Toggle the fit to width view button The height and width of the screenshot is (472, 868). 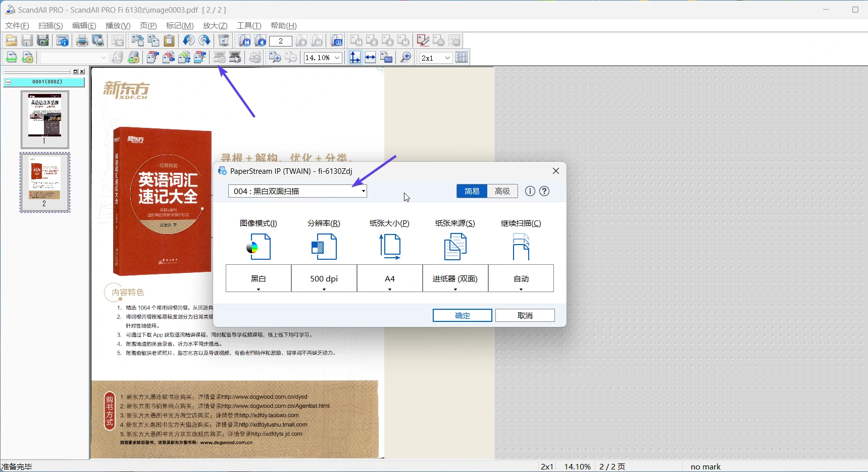pyautogui.click(x=370, y=58)
